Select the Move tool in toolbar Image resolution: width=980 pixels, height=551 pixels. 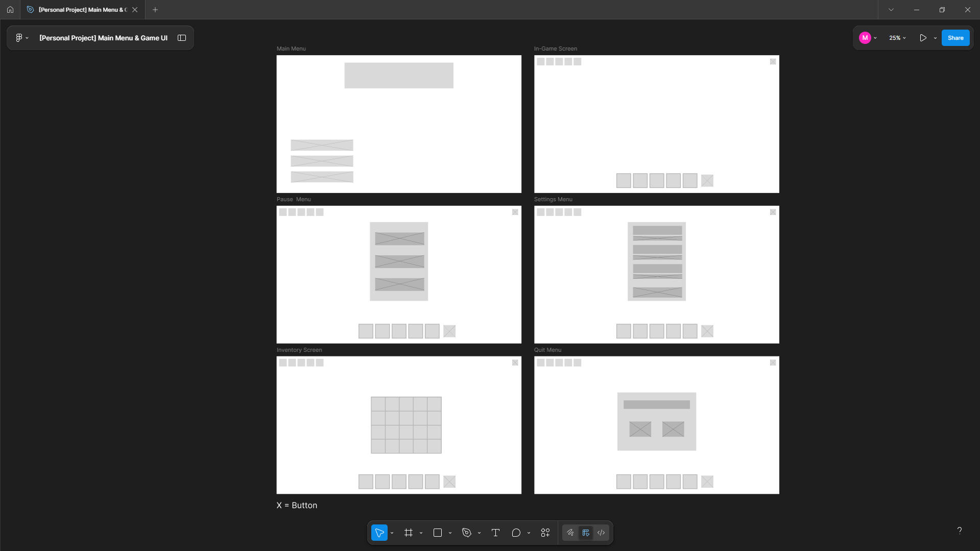click(x=379, y=533)
